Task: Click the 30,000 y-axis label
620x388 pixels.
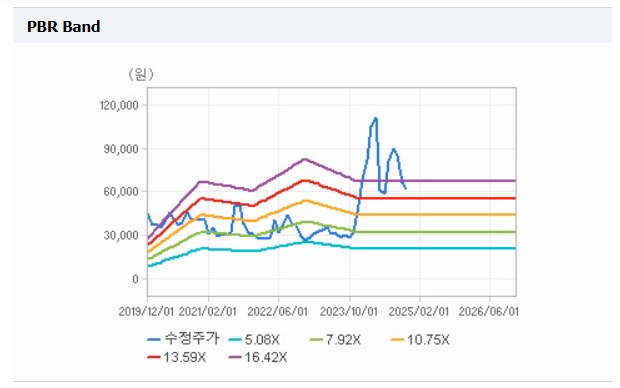Action: 121,235
